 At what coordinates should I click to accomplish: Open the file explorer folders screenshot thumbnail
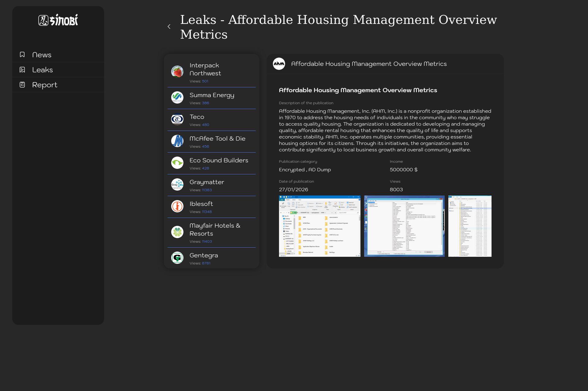319,226
